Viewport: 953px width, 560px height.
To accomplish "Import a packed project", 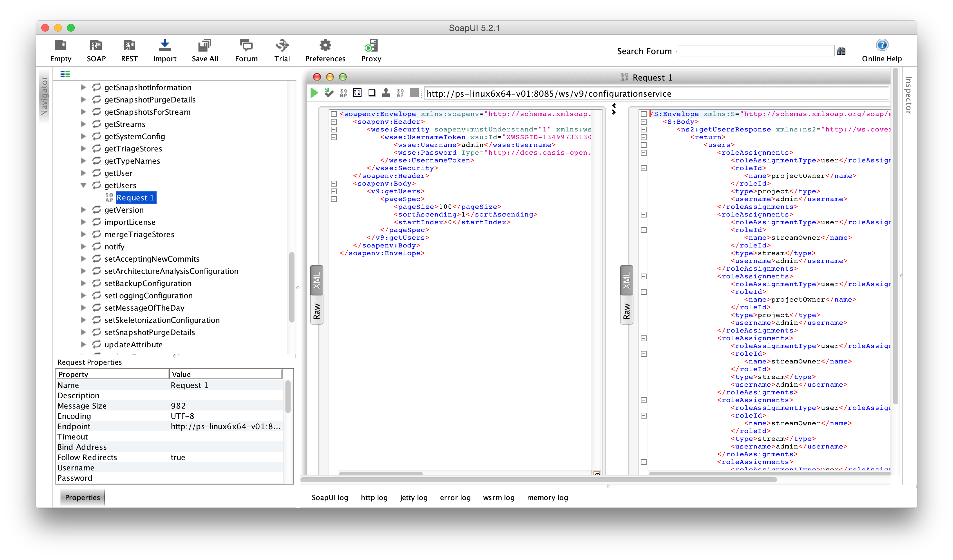I will [x=165, y=50].
